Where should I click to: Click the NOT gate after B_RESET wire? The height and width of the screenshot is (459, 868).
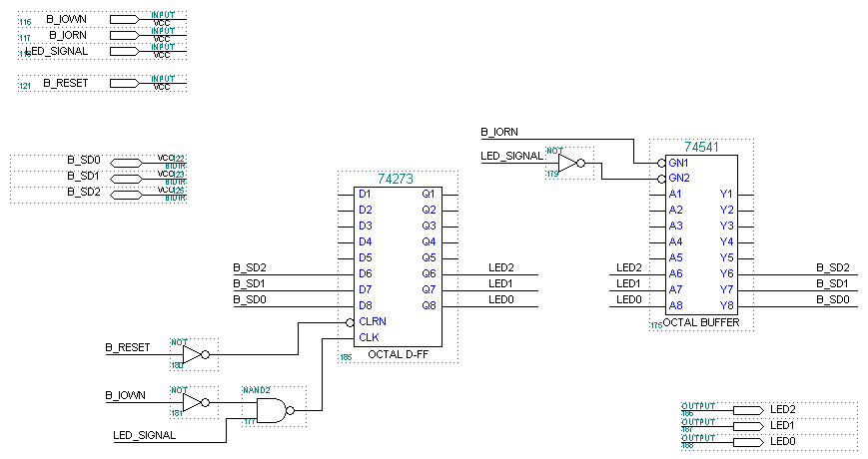(x=193, y=353)
